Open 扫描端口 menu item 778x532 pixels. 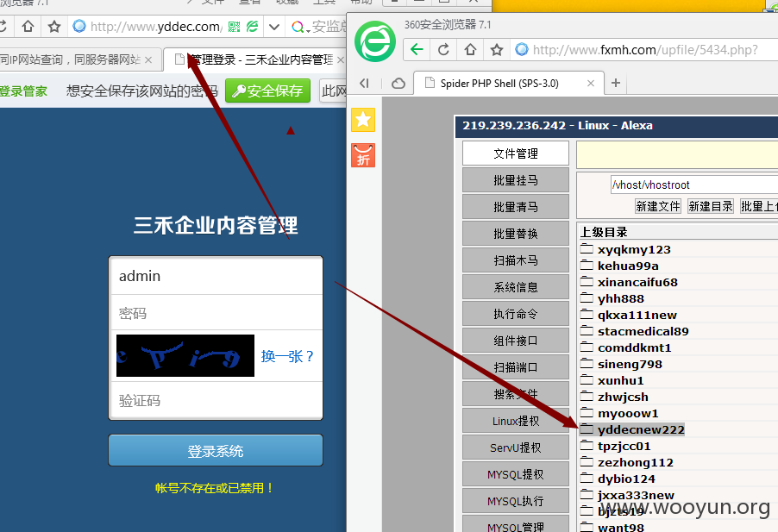[516, 367]
